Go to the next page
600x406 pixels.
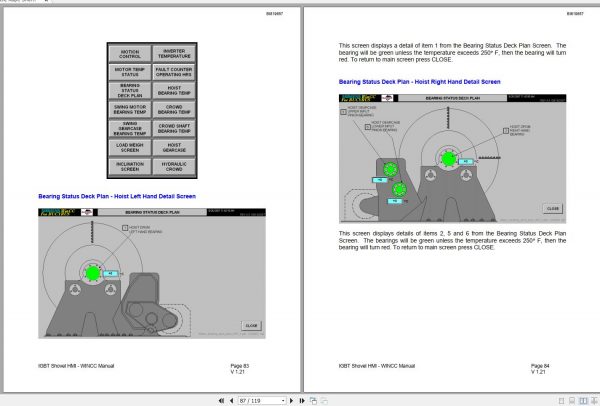[292, 401]
